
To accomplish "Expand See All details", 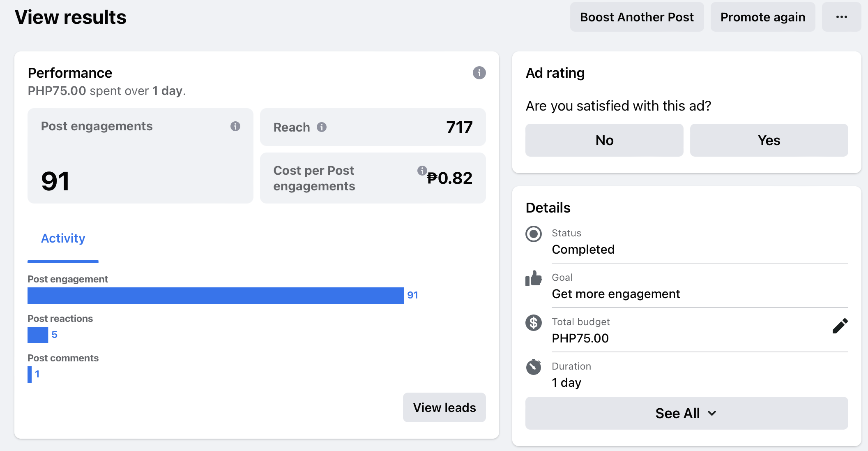I will click(678, 413).
